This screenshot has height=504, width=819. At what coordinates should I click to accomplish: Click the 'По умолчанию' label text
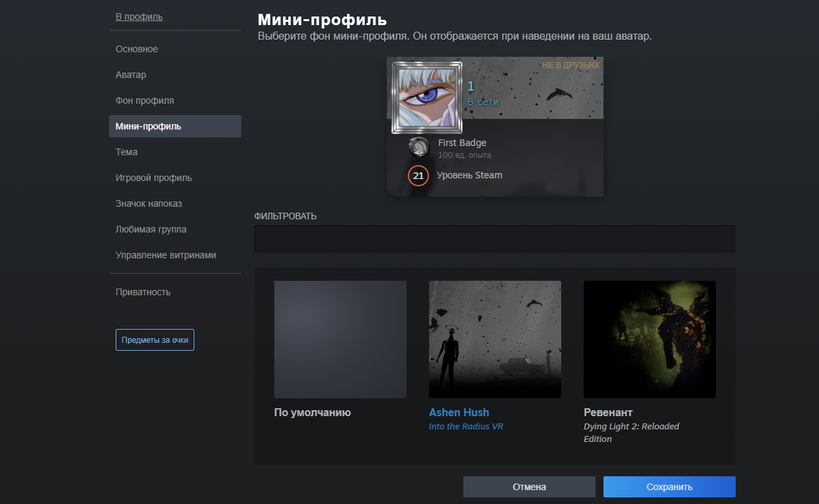coord(313,412)
